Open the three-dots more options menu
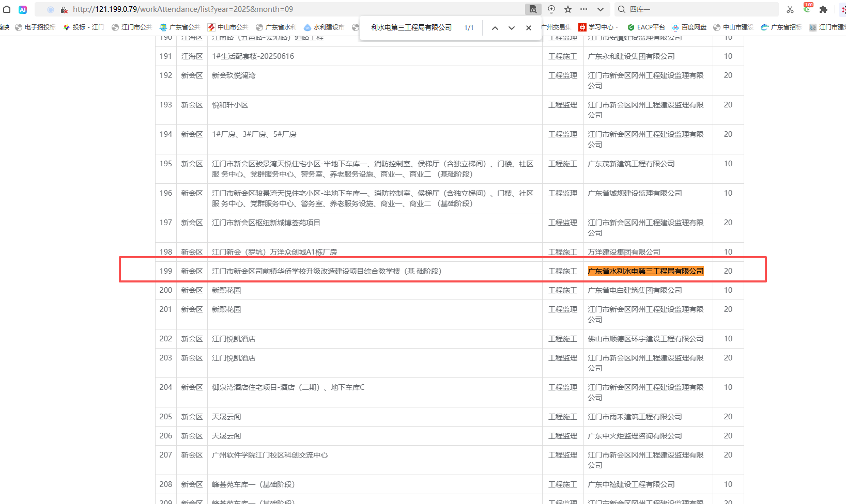This screenshot has height=504, width=846. point(583,9)
